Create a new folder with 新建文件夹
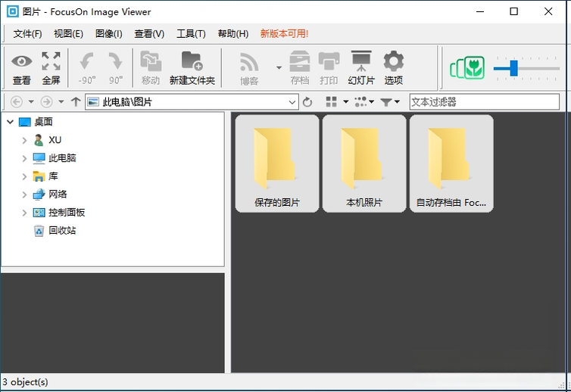571x392 pixels. [x=192, y=67]
